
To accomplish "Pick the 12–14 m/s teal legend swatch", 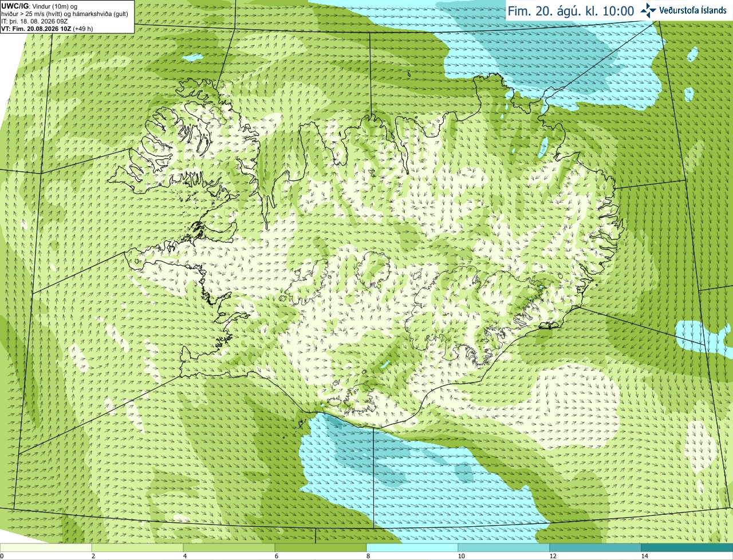I will pos(596,547).
